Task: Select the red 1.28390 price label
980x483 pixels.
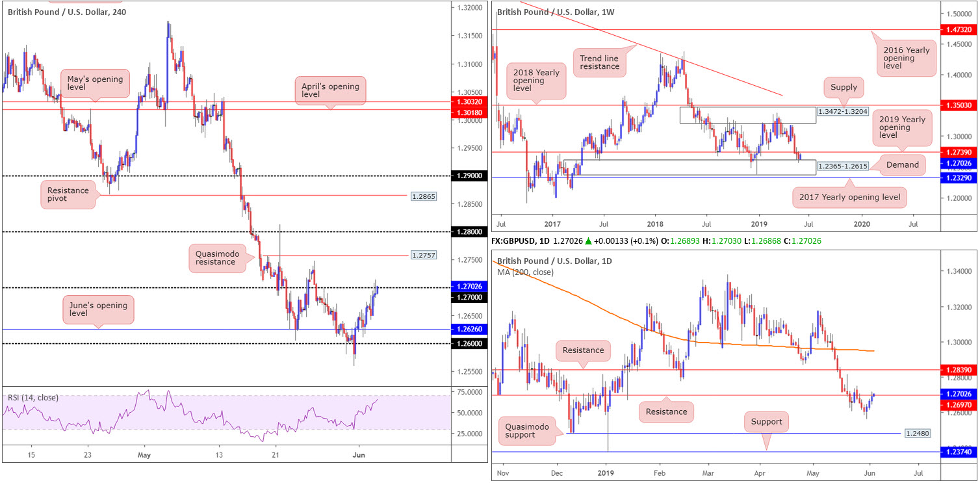Action: pos(959,369)
